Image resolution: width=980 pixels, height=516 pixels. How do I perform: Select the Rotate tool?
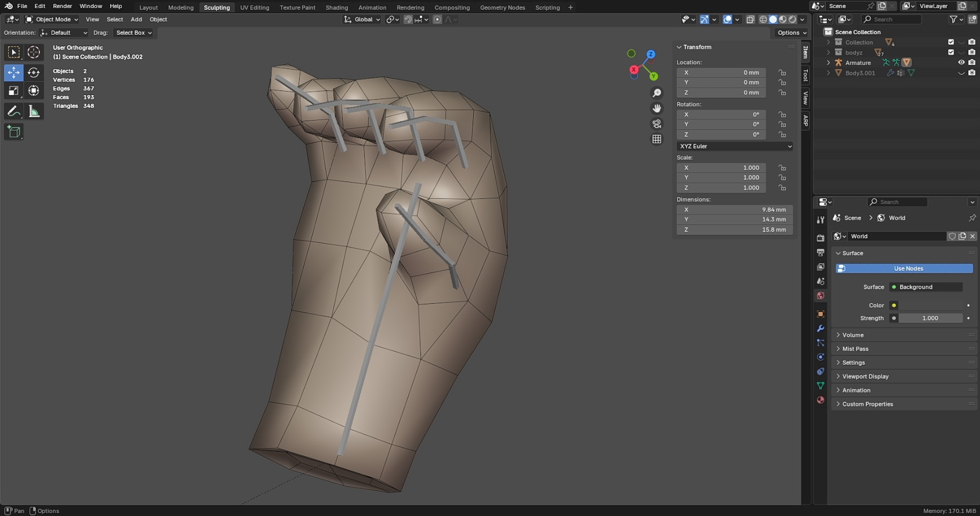[34, 72]
